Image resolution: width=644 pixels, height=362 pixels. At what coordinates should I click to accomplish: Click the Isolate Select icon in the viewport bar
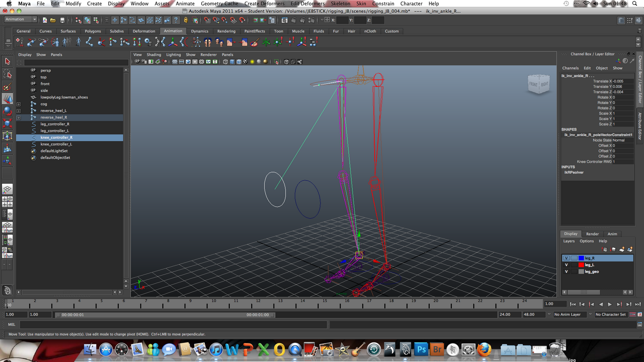pos(276,62)
